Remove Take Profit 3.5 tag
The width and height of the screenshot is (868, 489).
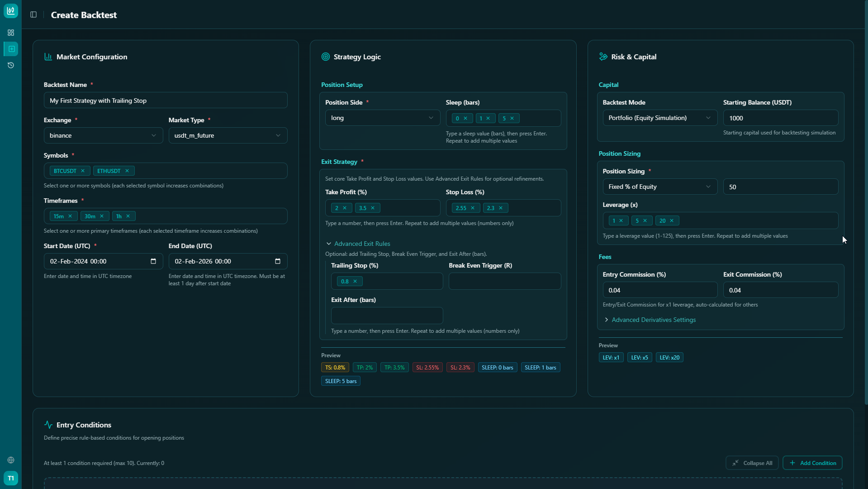pos(373,208)
